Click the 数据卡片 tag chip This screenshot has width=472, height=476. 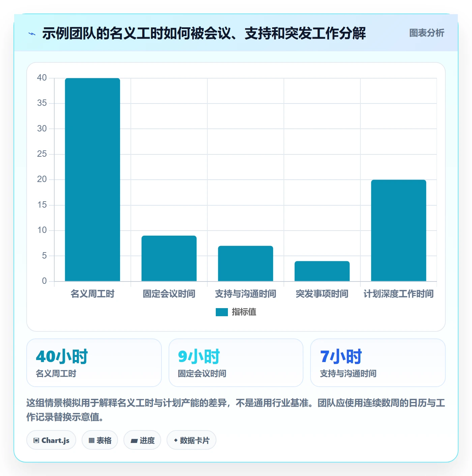tap(191, 440)
